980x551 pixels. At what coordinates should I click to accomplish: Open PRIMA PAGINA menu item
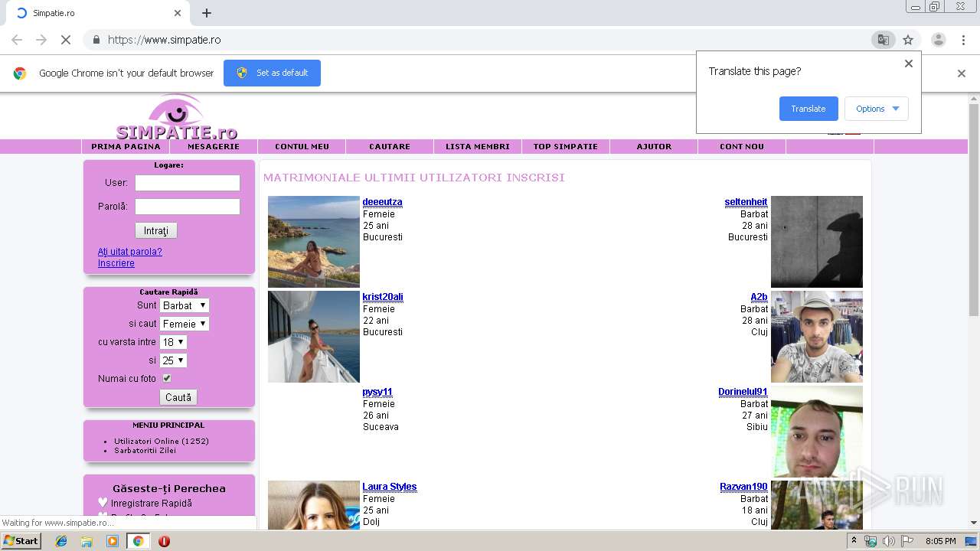[126, 146]
